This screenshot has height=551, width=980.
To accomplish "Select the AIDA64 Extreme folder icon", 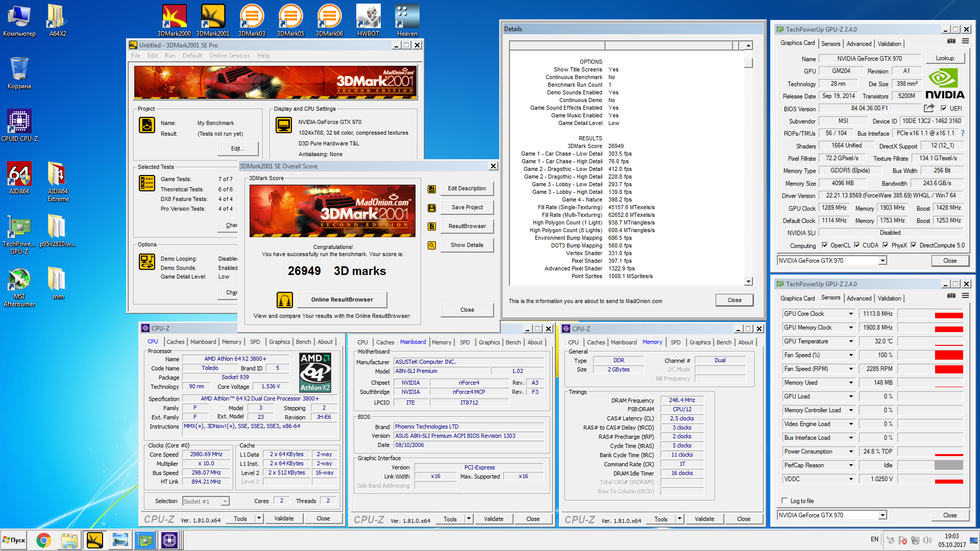I will point(58,182).
